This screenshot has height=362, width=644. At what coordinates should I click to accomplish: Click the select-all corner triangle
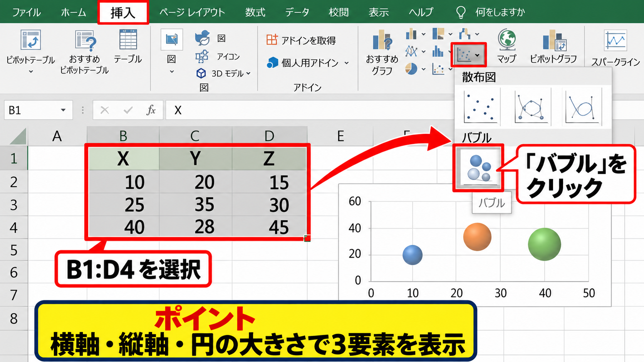[x=18, y=136]
